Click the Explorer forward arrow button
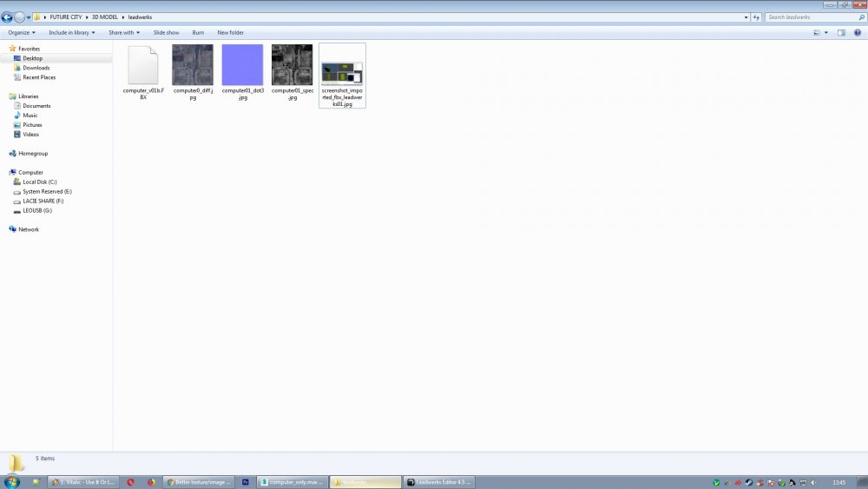Screen dimensions: 868x489 [19, 17]
